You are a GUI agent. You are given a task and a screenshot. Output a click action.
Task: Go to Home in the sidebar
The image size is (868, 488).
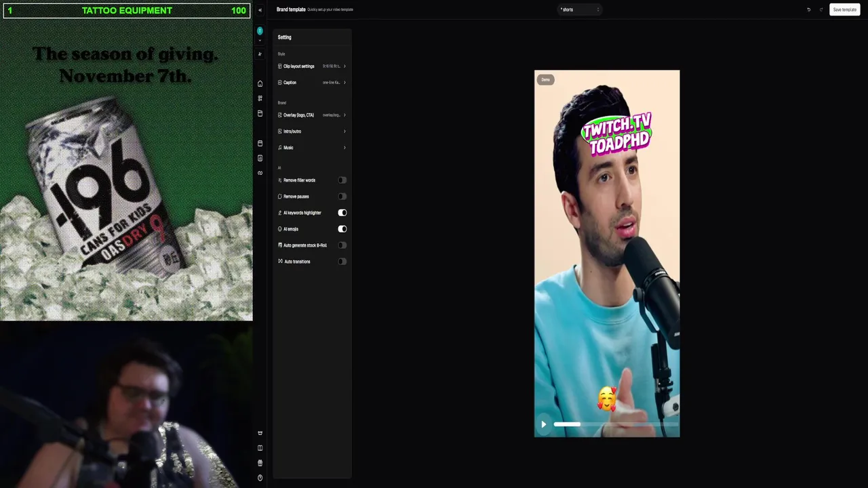(x=260, y=84)
